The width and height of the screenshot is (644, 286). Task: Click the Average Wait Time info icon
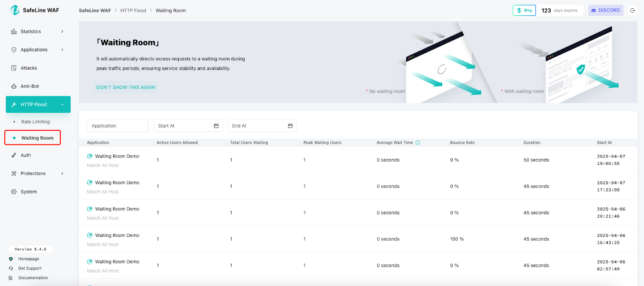tap(418, 142)
